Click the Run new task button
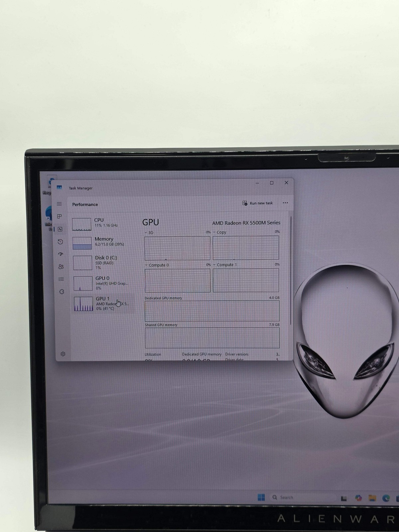This screenshot has height=532, width=399. pos(258,203)
